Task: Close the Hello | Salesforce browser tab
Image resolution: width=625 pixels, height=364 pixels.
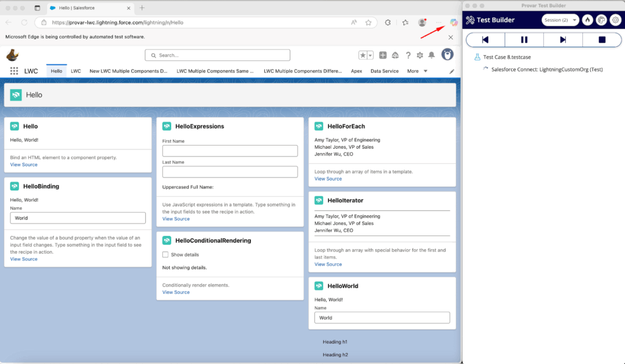Action: tap(129, 8)
